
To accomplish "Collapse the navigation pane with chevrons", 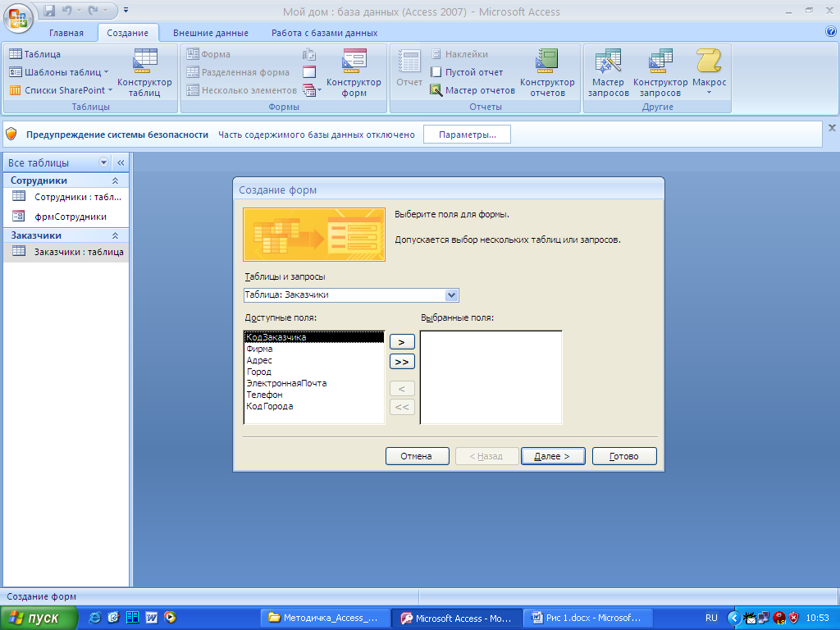I will [121, 162].
